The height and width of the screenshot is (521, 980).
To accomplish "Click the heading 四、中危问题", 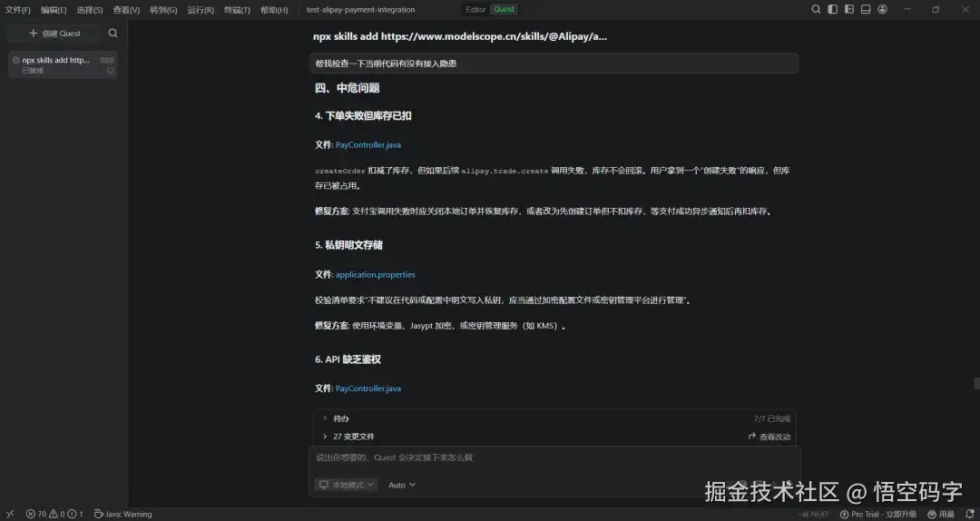I will (347, 88).
